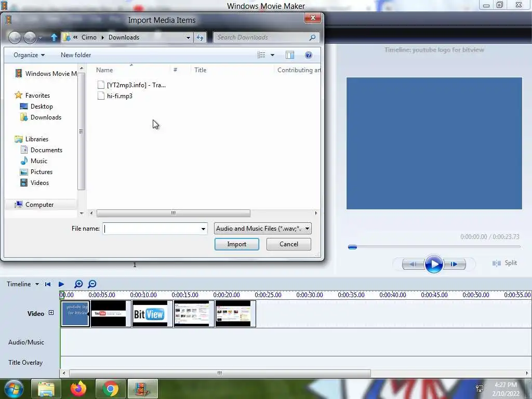
Task: Open the Documents library
Action: pyautogui.click(x=42, y=150)
